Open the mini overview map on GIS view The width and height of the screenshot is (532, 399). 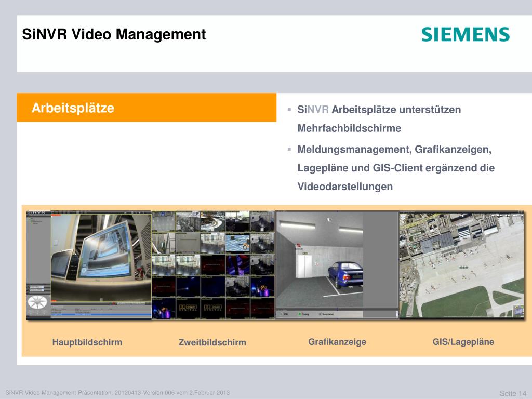click(x=518, y=310)
